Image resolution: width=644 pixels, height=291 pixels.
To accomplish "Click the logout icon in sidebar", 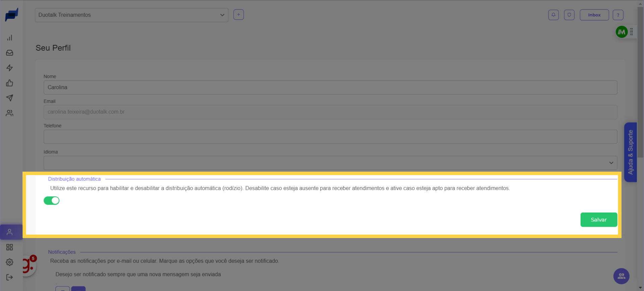I will click(x=9, y=277).
